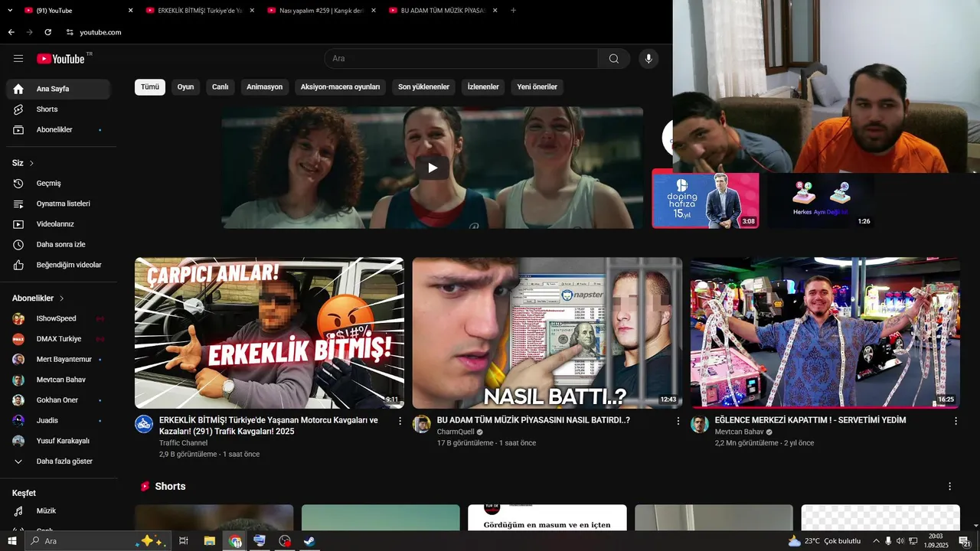Open Oynatma listeleri playlists
Image resolution: width=980 pixels, height=551 pixels.
coord(58,204)
